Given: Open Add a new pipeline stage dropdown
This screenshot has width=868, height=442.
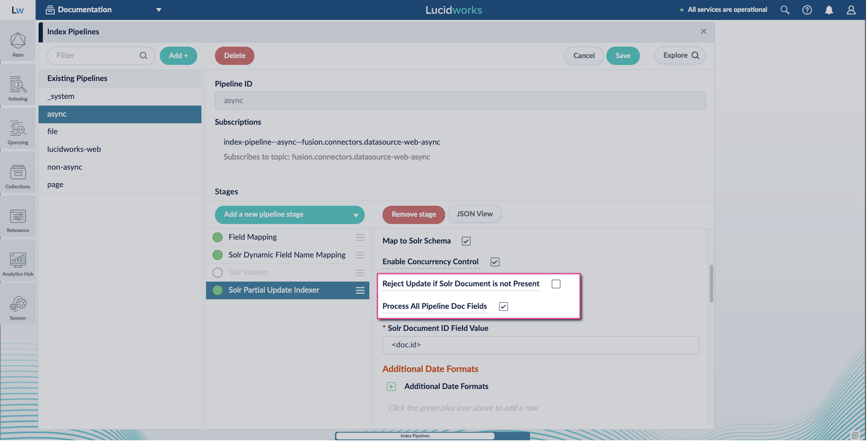Looking at the screenshot, I should tap(290, 215).
